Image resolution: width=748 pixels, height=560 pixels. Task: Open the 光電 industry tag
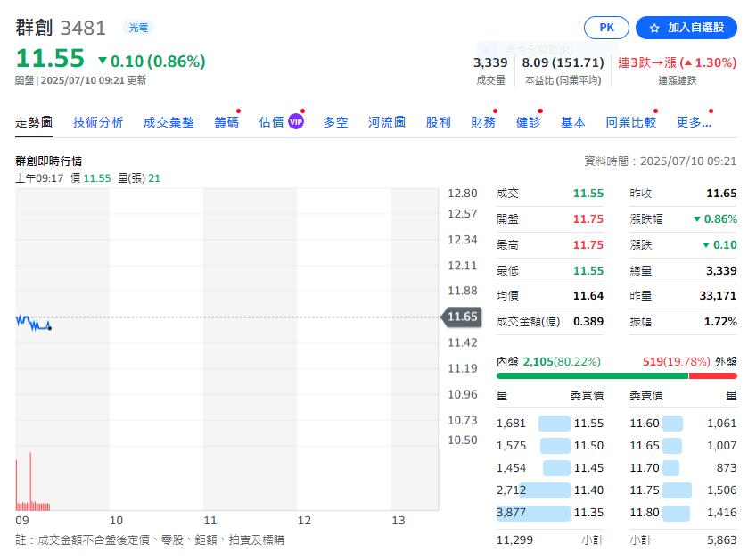(x=138, y=28)
